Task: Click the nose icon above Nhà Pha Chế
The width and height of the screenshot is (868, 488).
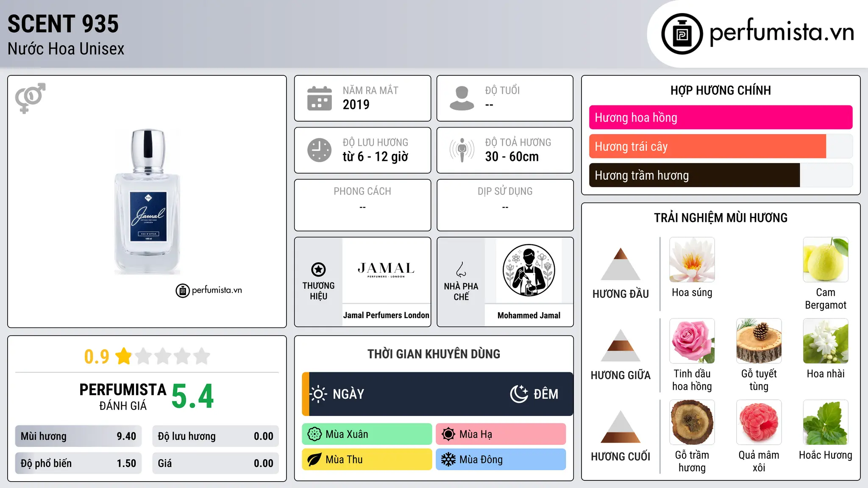Action: (x=461, y=269)
